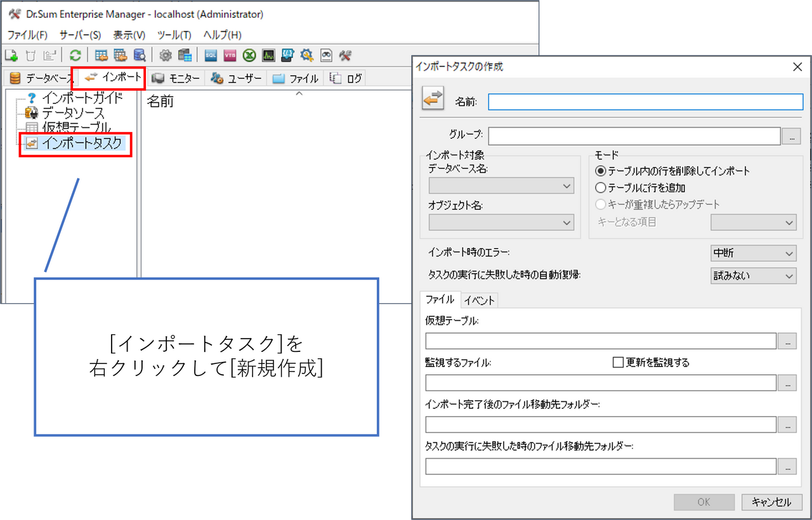Open the VTB tool icon
Screen dimensions: 812x520
point(230,55)
